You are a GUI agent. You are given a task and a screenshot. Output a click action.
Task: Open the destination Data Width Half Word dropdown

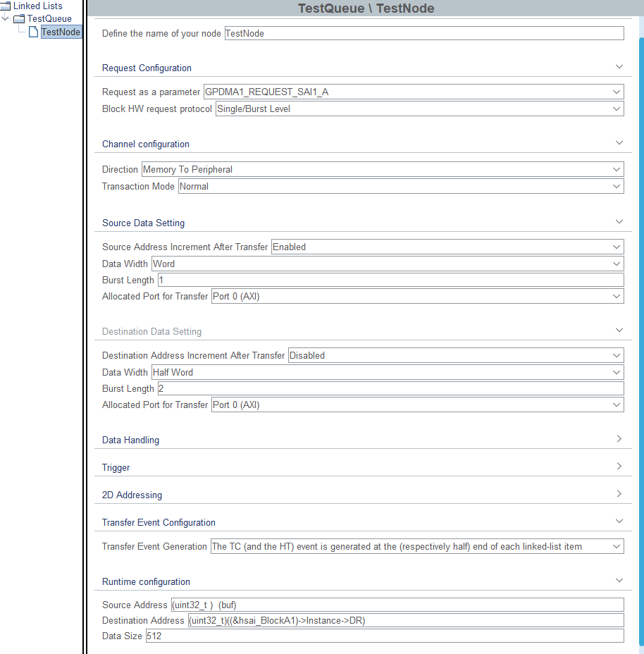coord(388,373)
